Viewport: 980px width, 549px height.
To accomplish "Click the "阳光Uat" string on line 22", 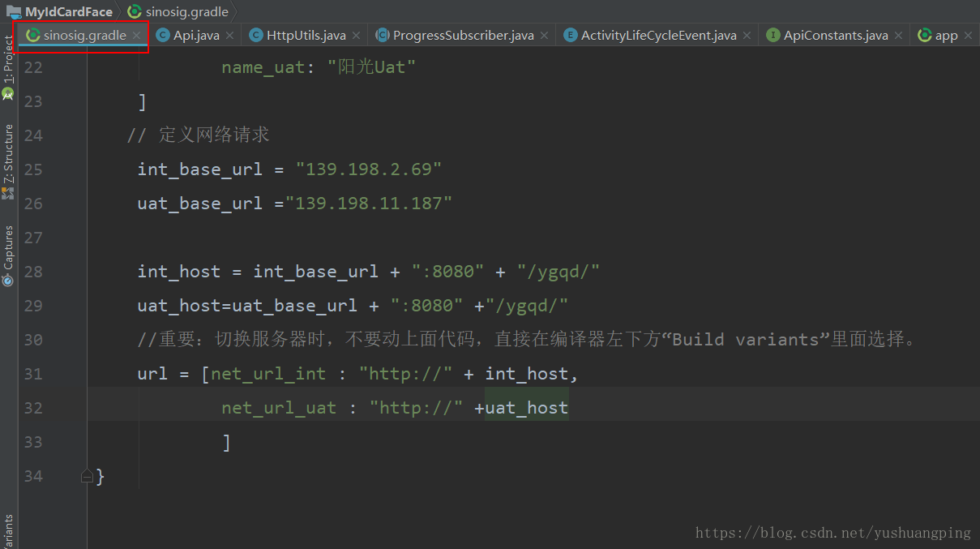I will pyautogui.click(x=371, y=67).
